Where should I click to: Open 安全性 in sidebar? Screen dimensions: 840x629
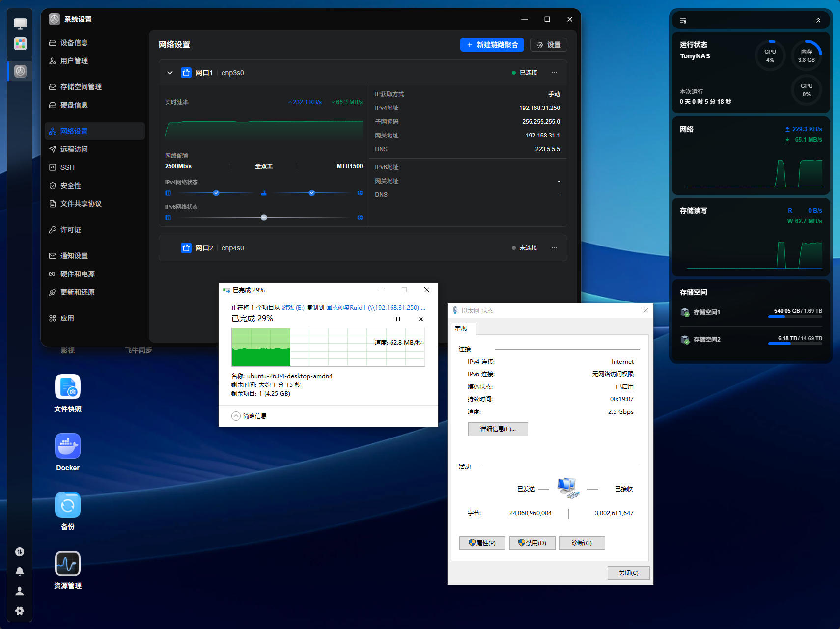94,186
